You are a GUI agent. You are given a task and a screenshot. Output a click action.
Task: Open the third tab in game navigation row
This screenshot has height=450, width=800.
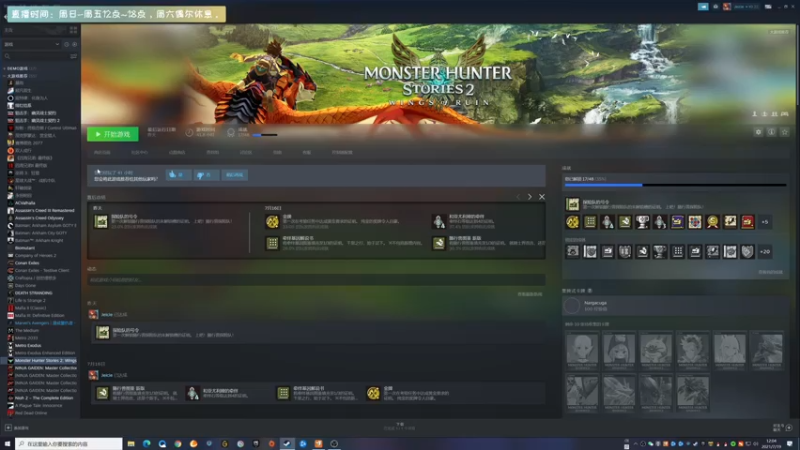(x=177, y=153)
